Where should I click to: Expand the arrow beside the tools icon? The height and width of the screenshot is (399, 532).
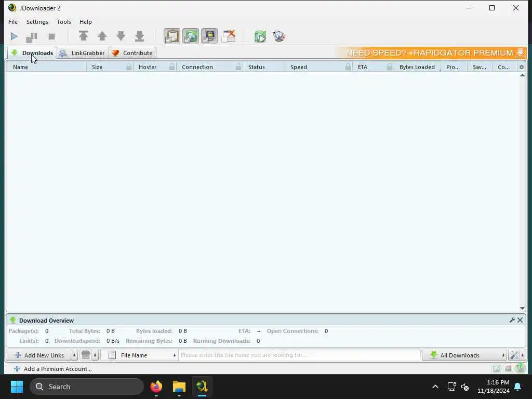coord(523,355)
